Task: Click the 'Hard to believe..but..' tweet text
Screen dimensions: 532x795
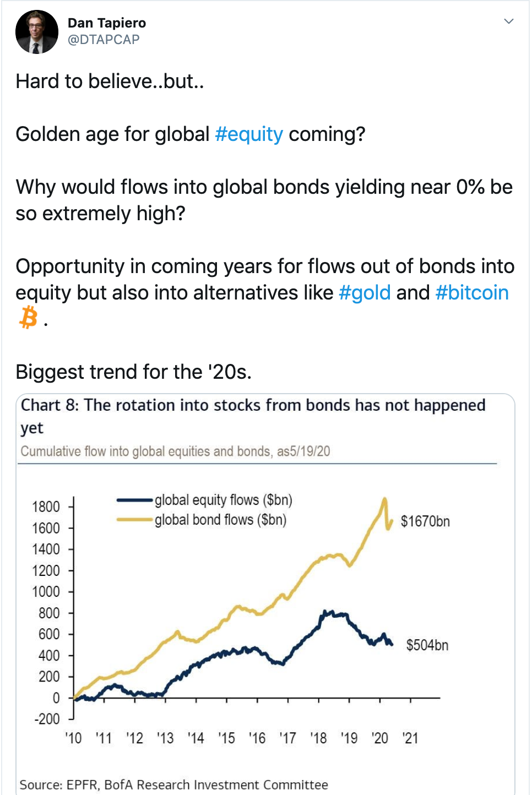Action: (x=110, y=81)
